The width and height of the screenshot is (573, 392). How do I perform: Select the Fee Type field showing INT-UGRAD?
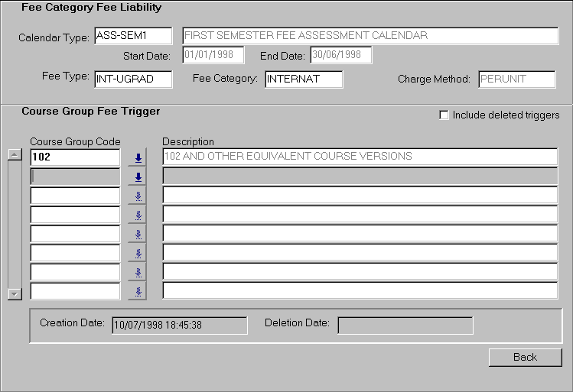[132, 79]
